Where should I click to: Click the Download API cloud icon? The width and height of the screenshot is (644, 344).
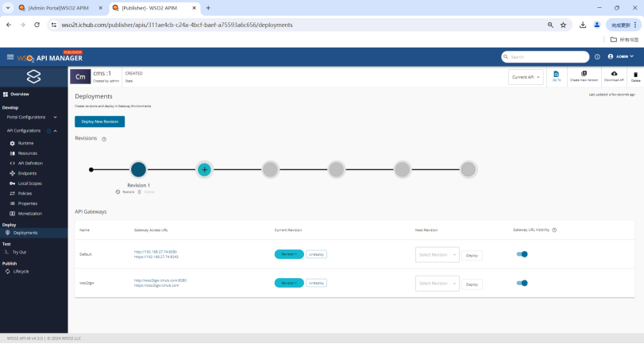pyautogui.click(x=614, y=74)
